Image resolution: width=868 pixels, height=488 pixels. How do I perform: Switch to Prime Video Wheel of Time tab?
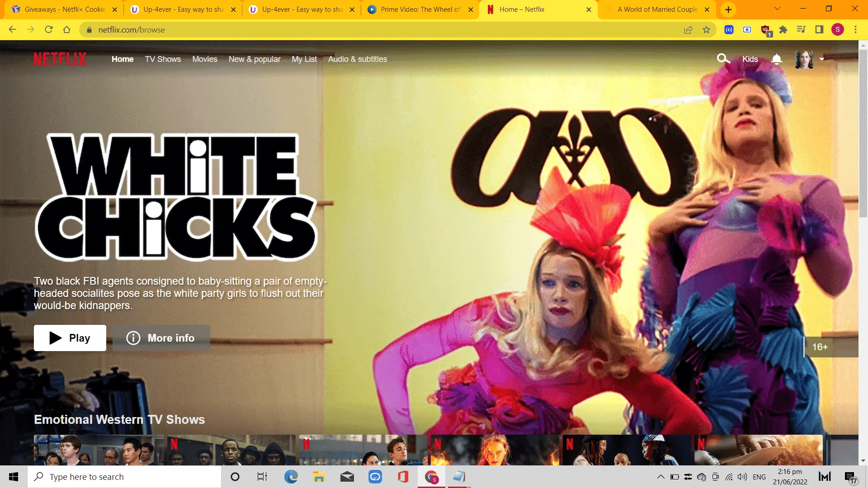[x=420, y=9]
